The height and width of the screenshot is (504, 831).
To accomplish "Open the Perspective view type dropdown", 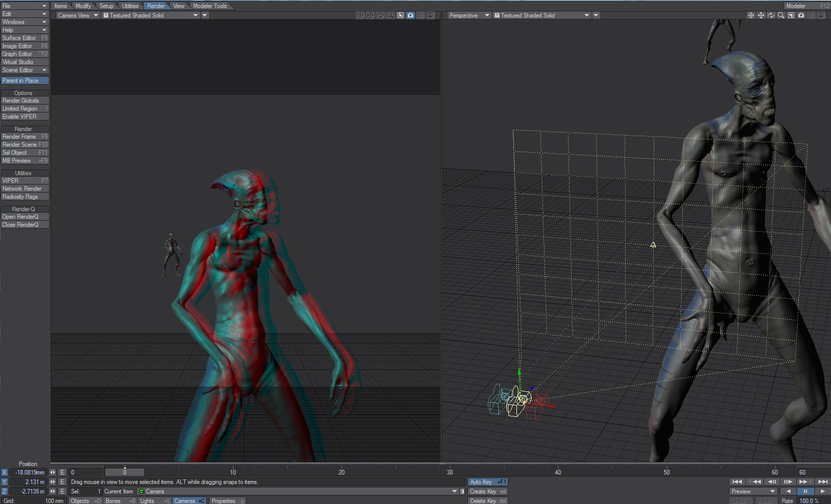I will click(469, 16).
